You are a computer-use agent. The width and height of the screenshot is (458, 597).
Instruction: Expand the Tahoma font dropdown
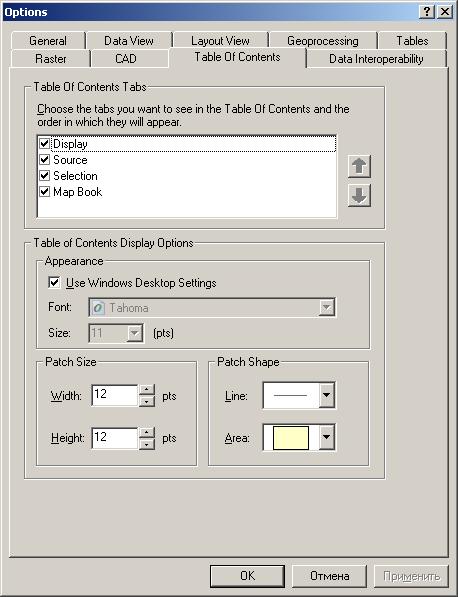[x=327, y=307]
